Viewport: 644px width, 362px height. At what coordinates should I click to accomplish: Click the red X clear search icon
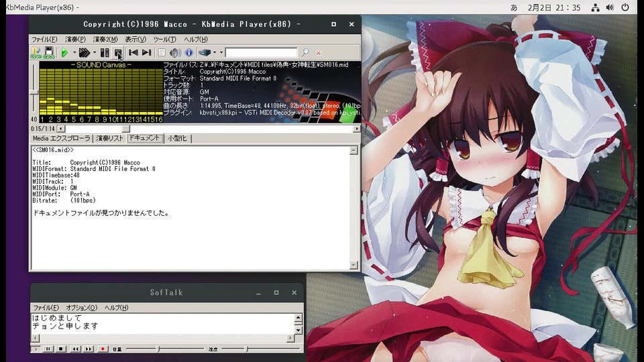coord(318,53)
